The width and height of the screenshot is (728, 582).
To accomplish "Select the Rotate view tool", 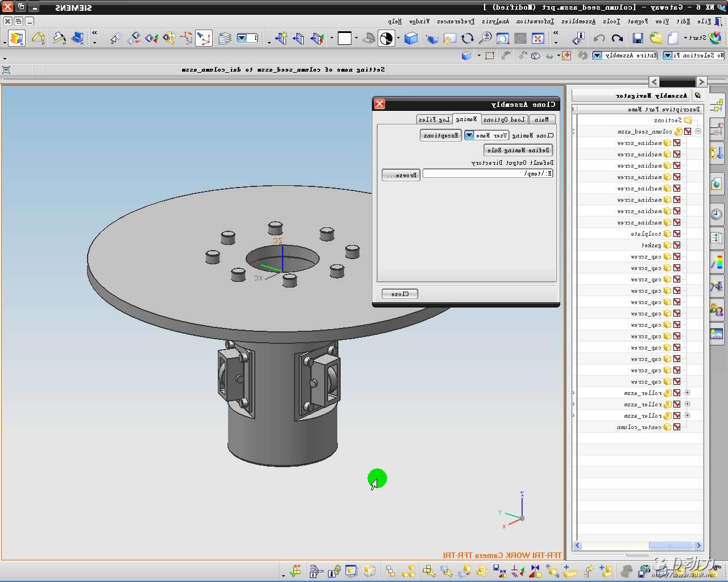I will click(468, 39).
